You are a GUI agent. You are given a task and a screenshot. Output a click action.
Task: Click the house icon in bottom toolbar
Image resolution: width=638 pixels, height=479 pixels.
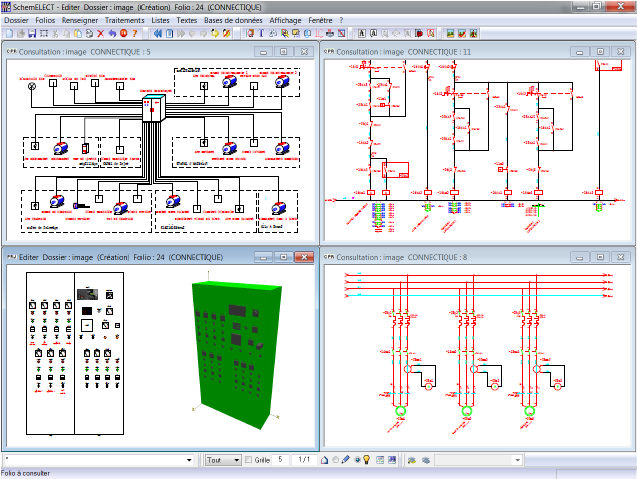click(x=324, y=460)
